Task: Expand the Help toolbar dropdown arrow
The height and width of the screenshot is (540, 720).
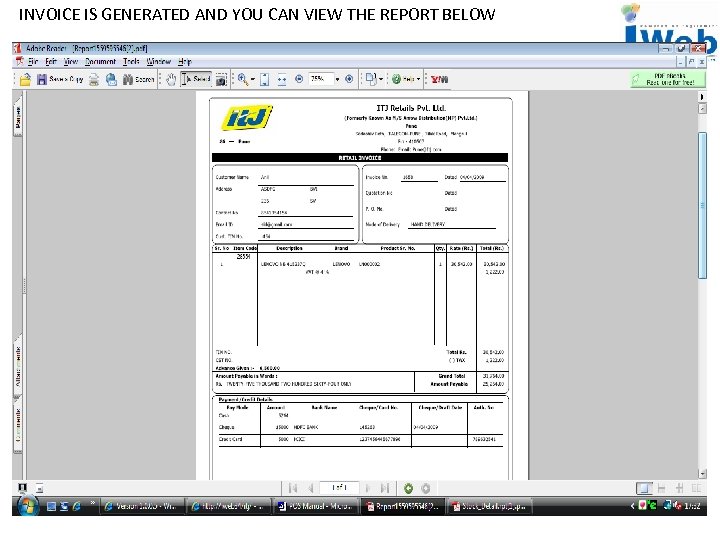Action: click(418, 79)
